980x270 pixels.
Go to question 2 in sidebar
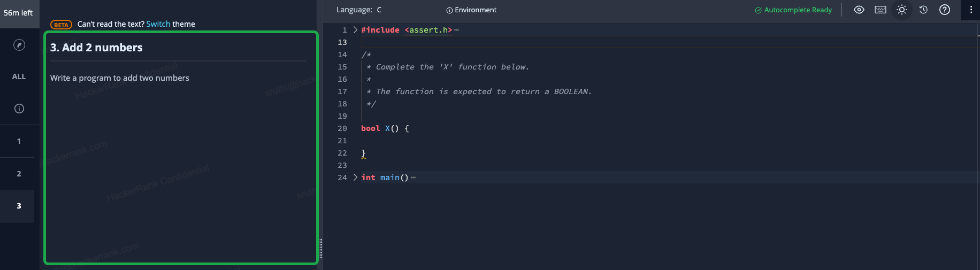pos(19,174)
